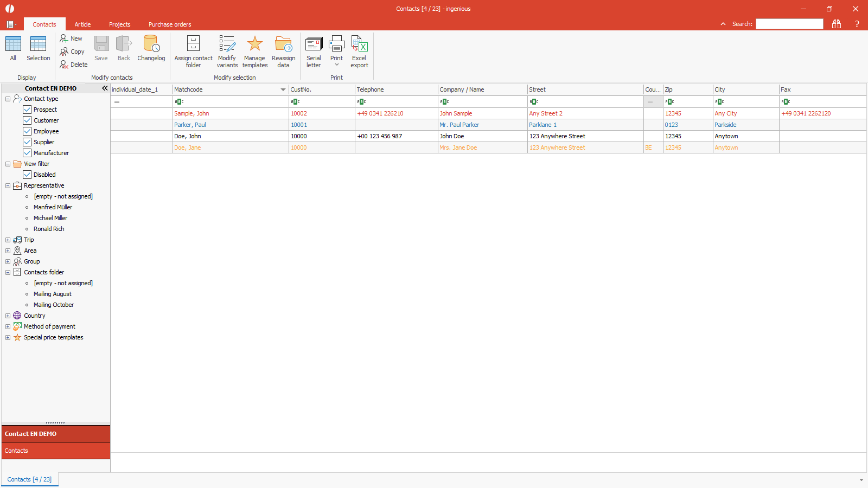Viewport: 868px width, 488px height.
Task: Click the New contact button
Action: click(x=71, y=38)
